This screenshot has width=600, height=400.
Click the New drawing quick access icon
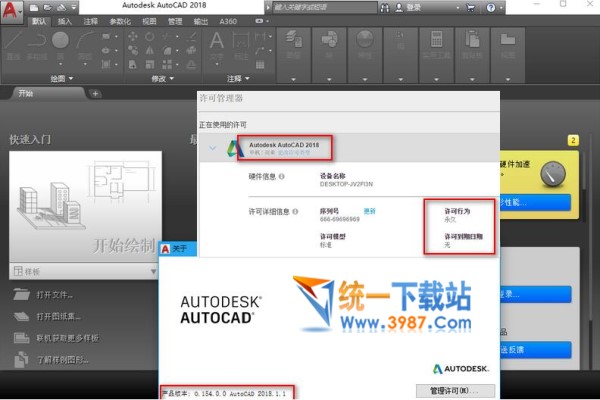[34, 7]
